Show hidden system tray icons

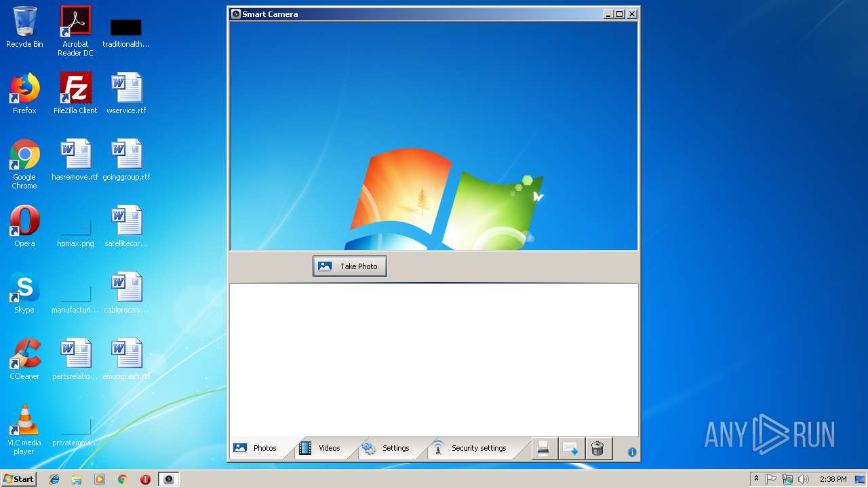[x=756, y=479]
